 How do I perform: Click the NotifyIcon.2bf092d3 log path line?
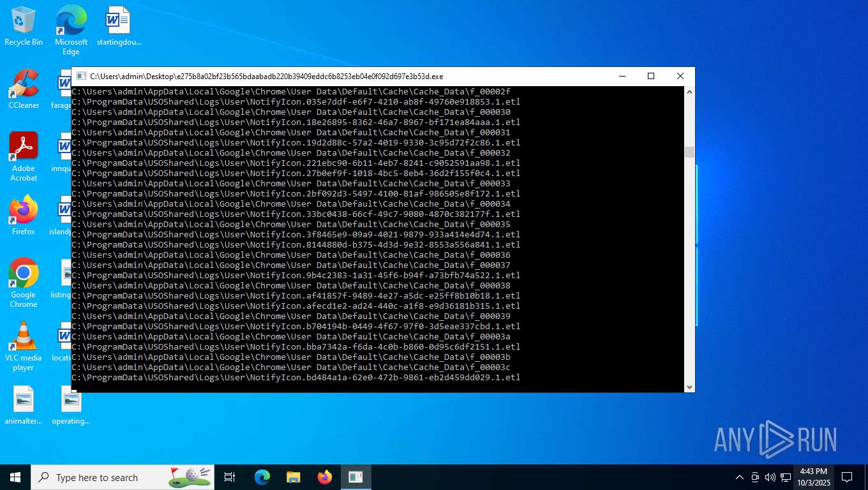pyautogui.click(x=296, y=194)
